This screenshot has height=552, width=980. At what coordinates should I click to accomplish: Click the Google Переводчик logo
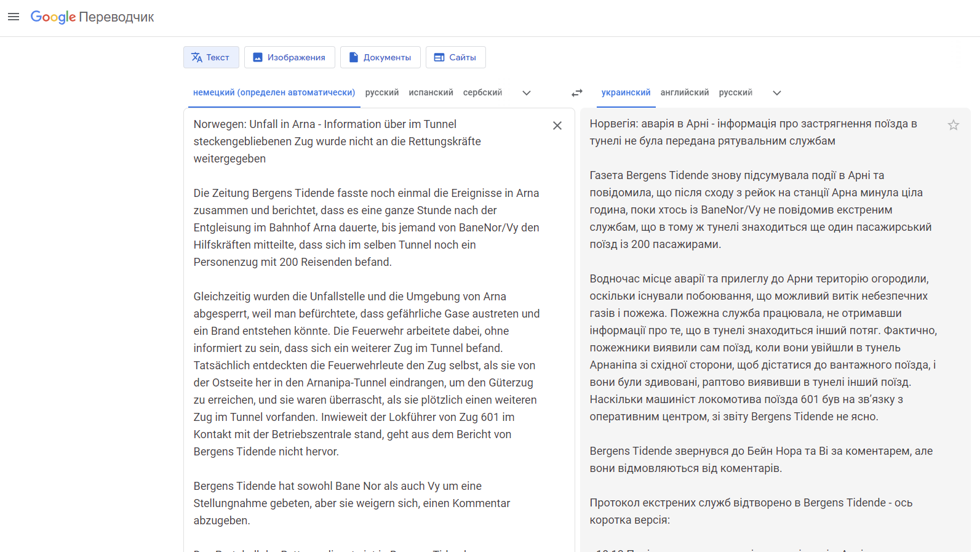pos(92,17)
